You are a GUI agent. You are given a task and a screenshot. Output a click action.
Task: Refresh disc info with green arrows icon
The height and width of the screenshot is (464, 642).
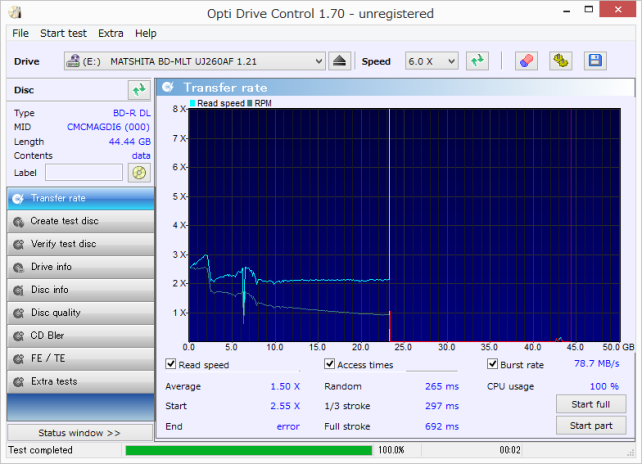(139, 90)
